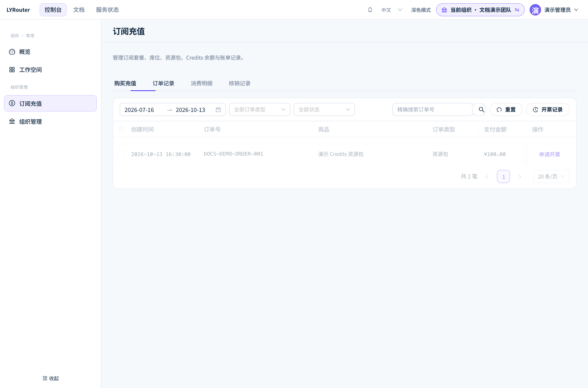Click the purple user avatar icon
This screenshot has height=388, width=588.
(535, 10)
